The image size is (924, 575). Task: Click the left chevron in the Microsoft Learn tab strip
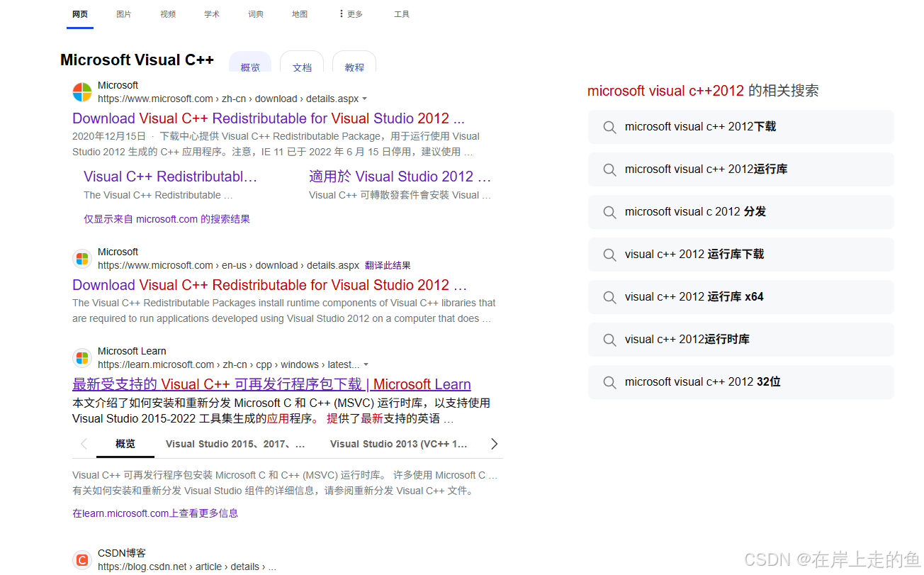(x=84, y=444)
